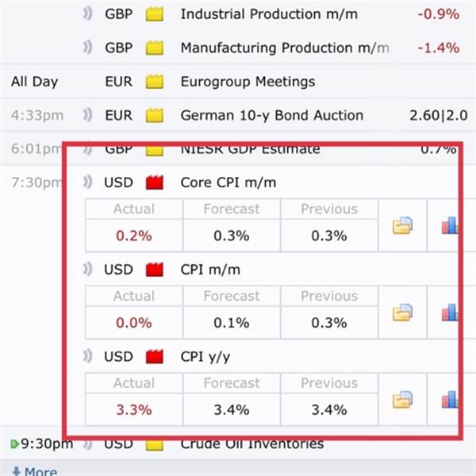The image size is (476, 476).
Task: Toggle sound alert for CPI y/y
Action: (87, 357)
